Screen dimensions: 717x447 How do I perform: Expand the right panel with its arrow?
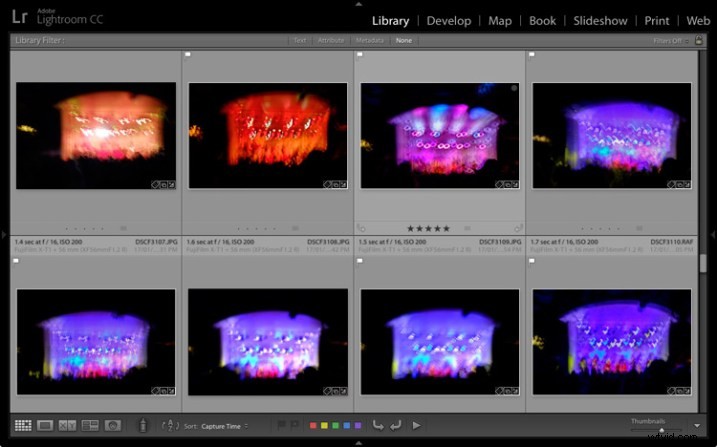pyautogui.click(x=713, y=234)
